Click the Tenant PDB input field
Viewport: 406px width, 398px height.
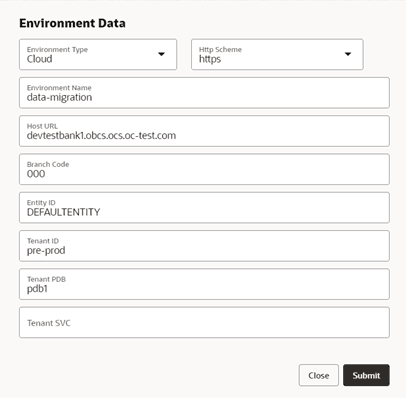(204, 284)
